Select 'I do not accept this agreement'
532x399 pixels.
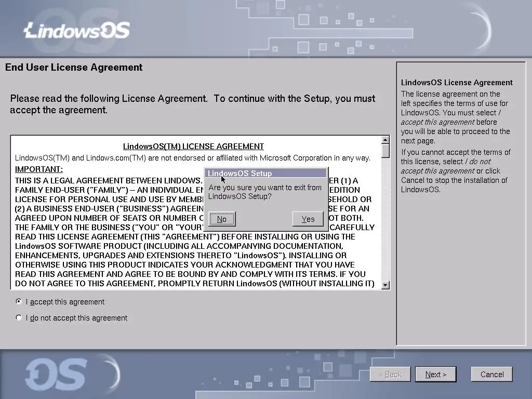tap(19, 317)
